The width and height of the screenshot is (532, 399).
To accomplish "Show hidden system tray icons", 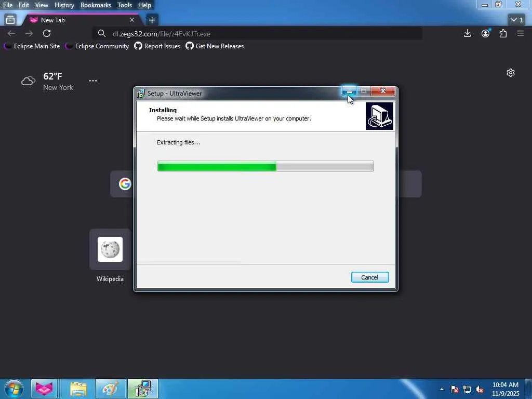I will pyautogui.click(x=442, y=389).
